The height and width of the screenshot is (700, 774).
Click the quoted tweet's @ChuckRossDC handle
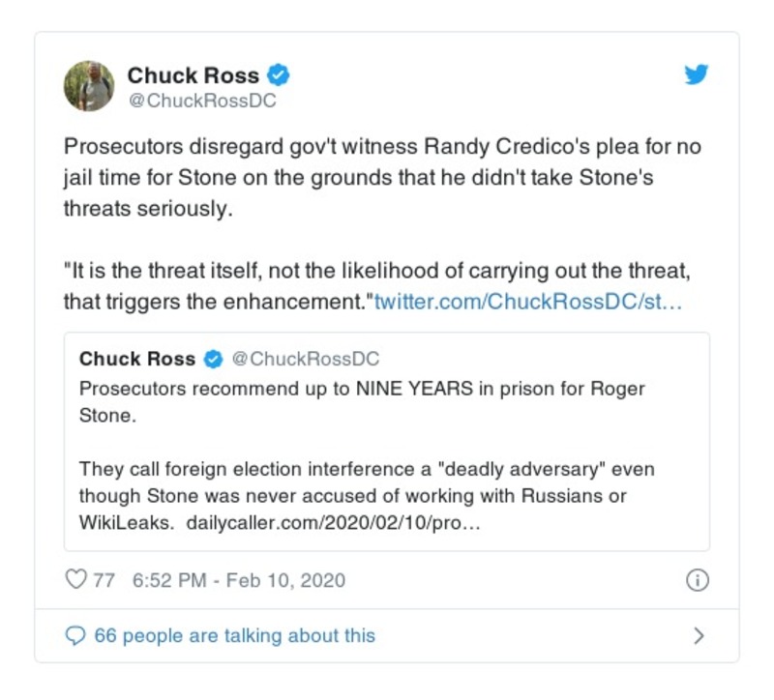[x=304, y=360]
